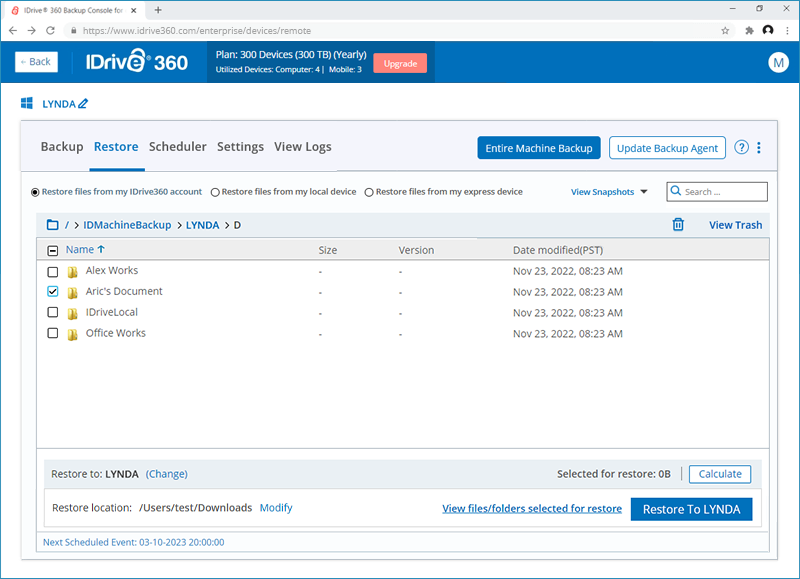Viewport: 800px width, 579px height.
Task: Uncheck the Aric's Document checkbox
Action: pos(53,292)
